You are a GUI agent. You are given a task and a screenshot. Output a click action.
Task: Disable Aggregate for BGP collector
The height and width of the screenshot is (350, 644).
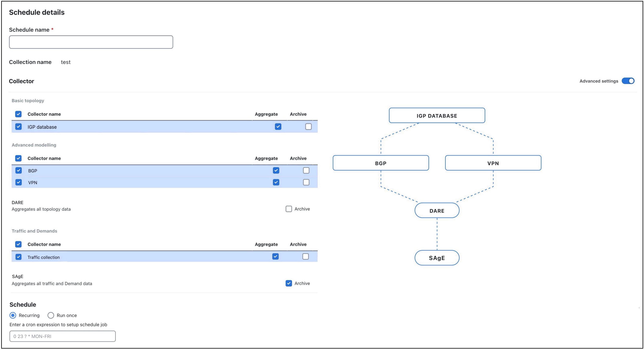[x=276, y=171]
